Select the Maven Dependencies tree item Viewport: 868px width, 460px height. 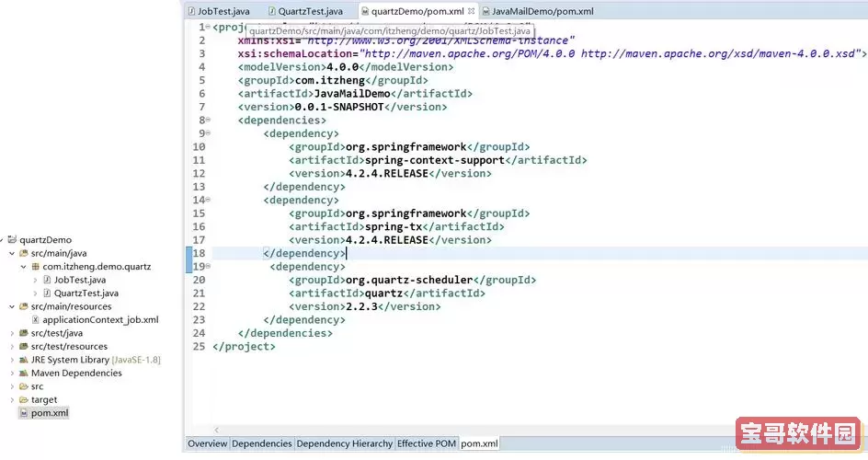point(76,373)
